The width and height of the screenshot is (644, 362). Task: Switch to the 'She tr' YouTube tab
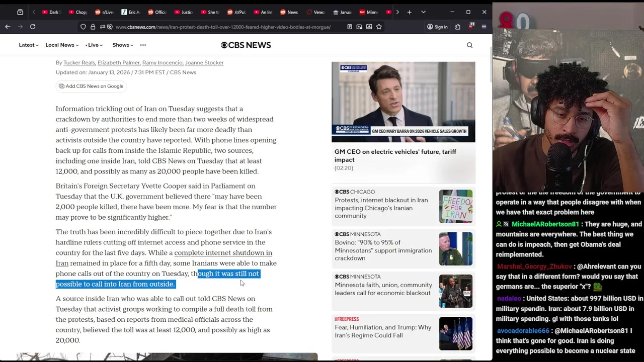pyautogui.click(x=210, y=12)
